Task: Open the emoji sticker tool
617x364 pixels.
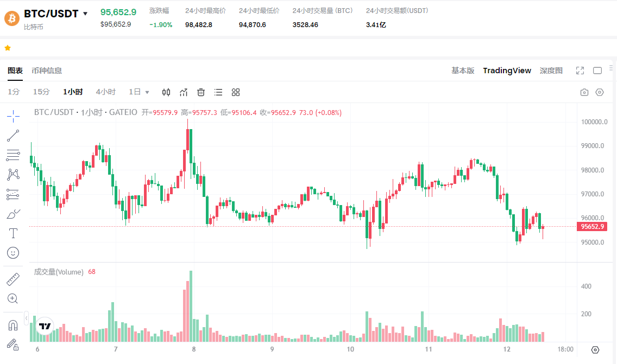Action: [13, 252]
